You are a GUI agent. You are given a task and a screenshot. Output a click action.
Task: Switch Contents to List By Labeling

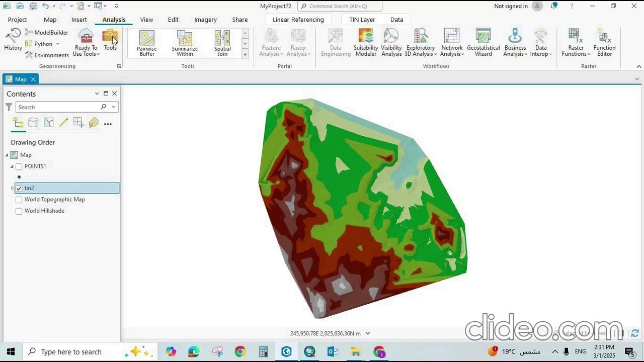[x=94, y=123]
